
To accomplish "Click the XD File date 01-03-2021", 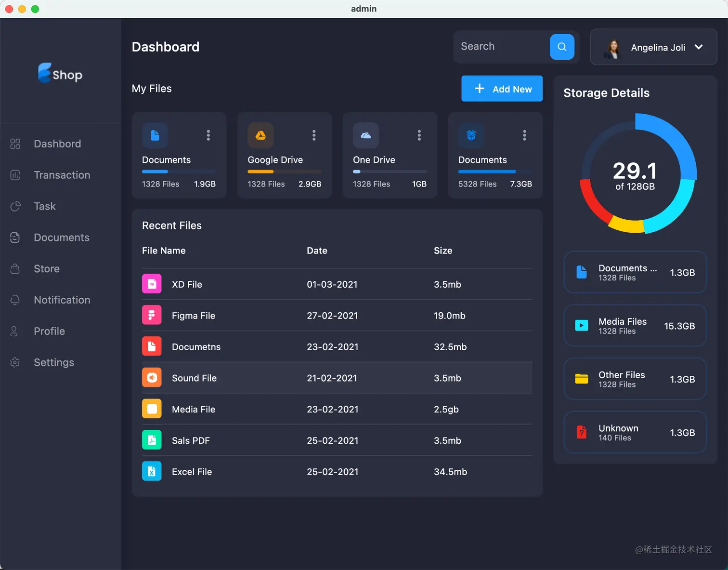I will click(x=332, y=284).
